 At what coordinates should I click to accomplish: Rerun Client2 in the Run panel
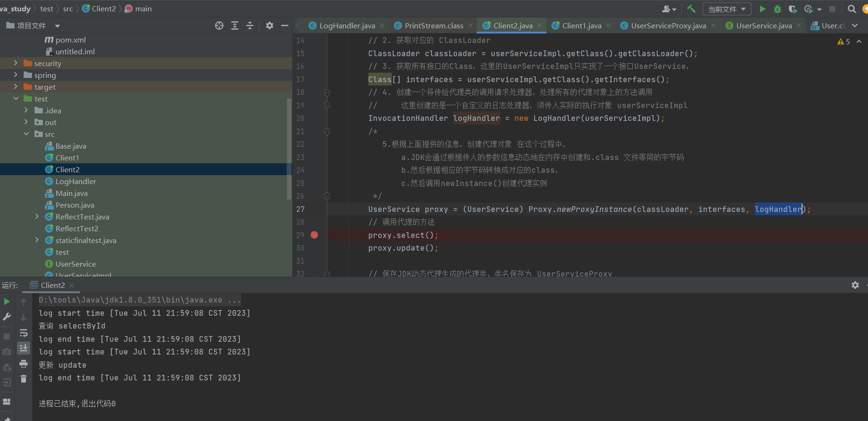(x=7, y=301)
